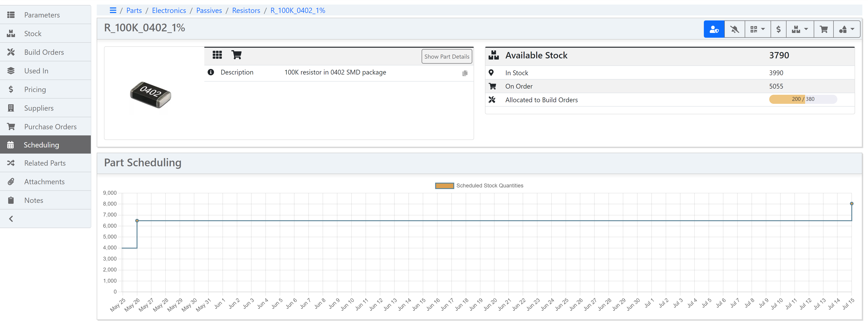Open the Purchase Orders sidebar tab
868x326 pixels.
click(x=50, y=127)
